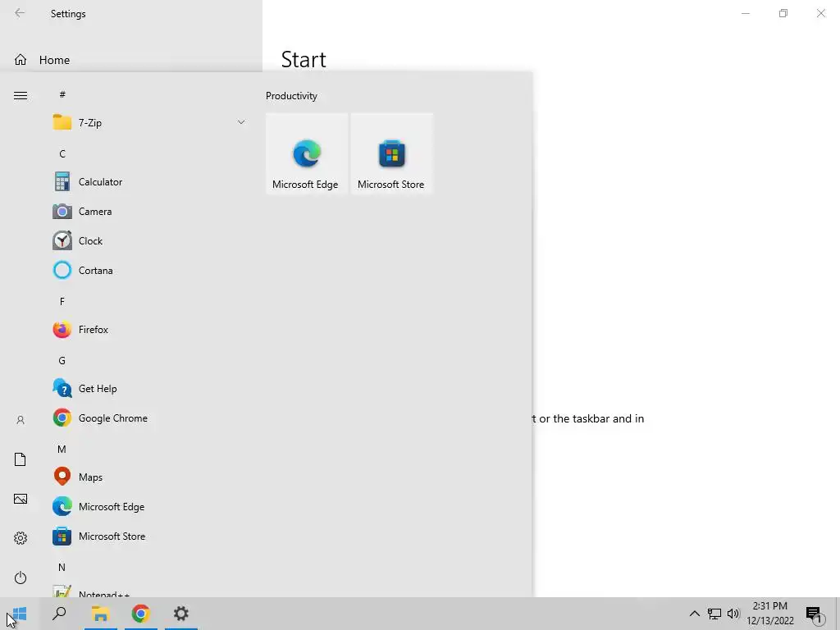Open the Microsoft Edge tile
Screen dimensions: 840x630
(307, 153)
